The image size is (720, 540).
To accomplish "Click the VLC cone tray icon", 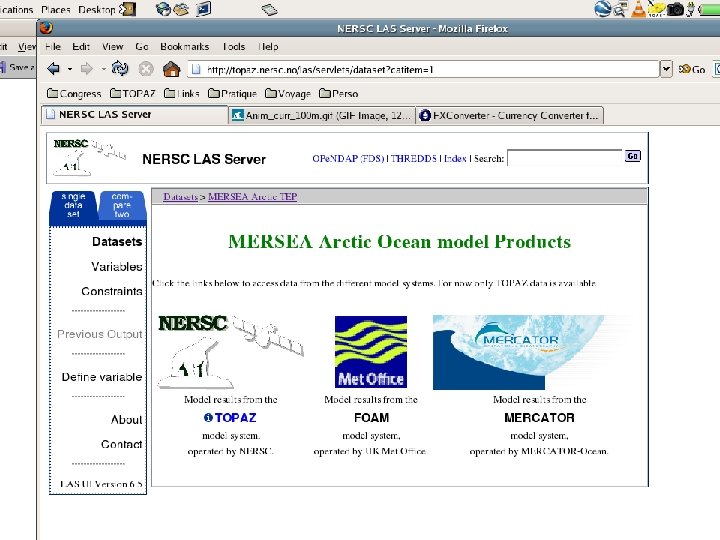I will pos(638,9).
